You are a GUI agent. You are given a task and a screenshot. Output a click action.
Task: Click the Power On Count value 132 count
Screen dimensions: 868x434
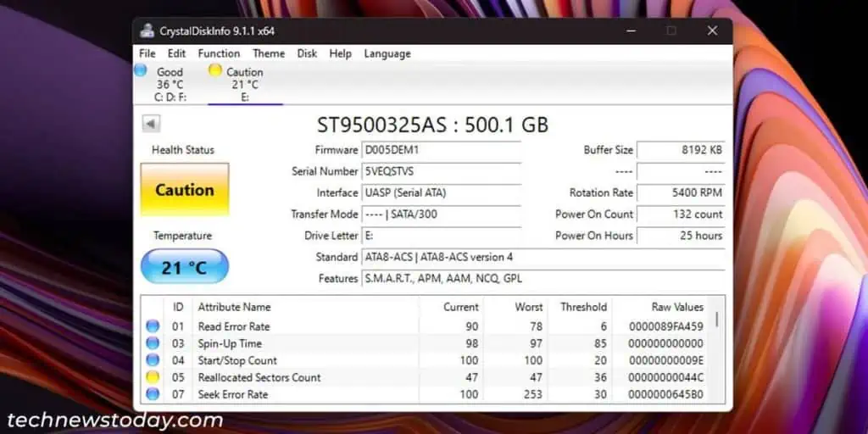(x=681, y=214)
